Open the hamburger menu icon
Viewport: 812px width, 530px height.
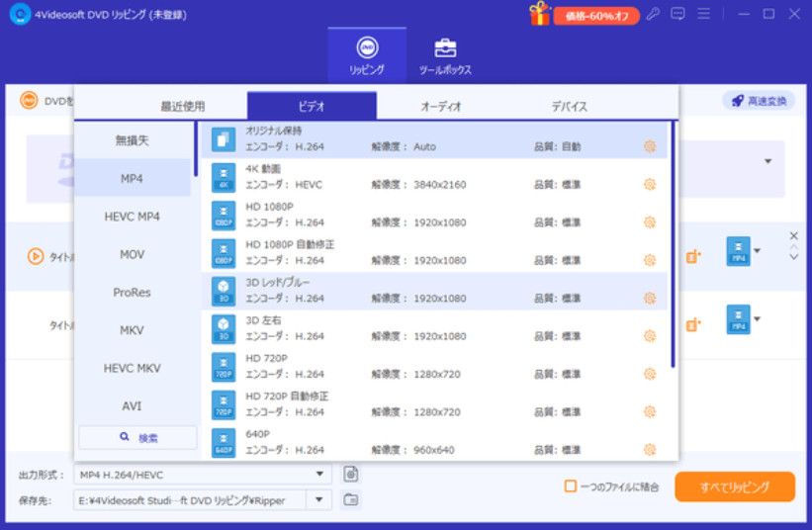click(703, 14)
